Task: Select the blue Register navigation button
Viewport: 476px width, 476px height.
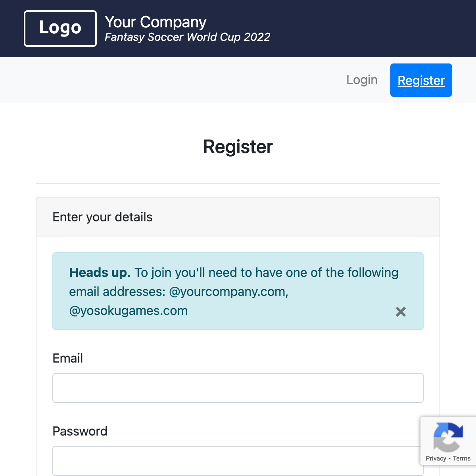Action: 421,80
